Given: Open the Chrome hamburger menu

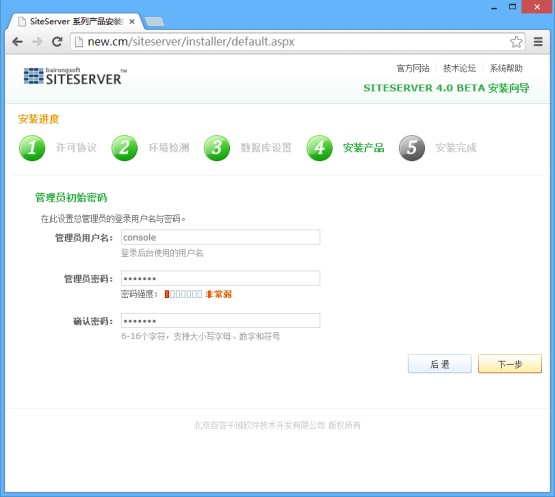Looking at the screenshot, I should [x=538, y=42].
